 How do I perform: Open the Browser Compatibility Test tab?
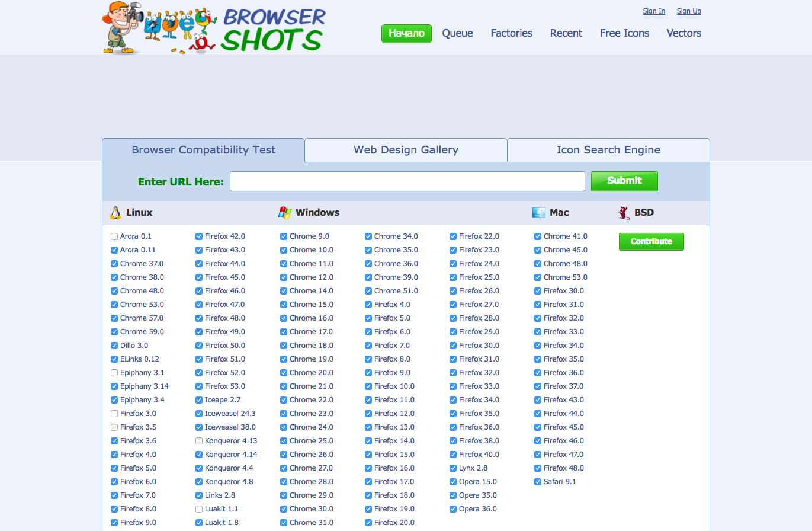(204, 150)
